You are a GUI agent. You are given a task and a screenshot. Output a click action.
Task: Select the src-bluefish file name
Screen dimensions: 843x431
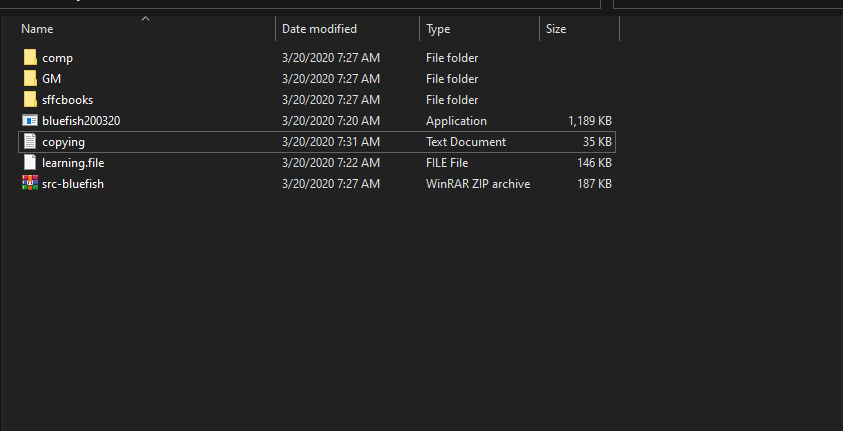(x=73, y=184)
